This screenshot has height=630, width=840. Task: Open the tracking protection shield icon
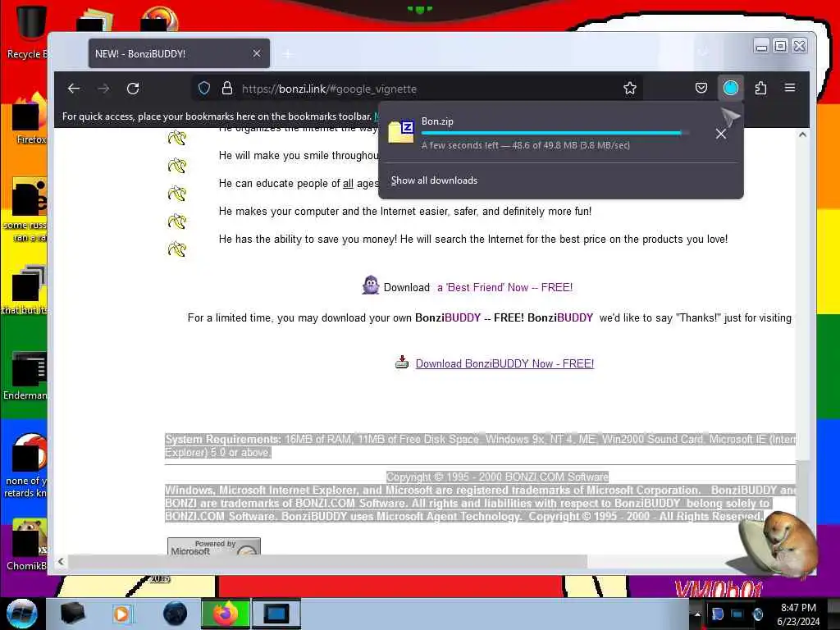[x=204, y=89]
